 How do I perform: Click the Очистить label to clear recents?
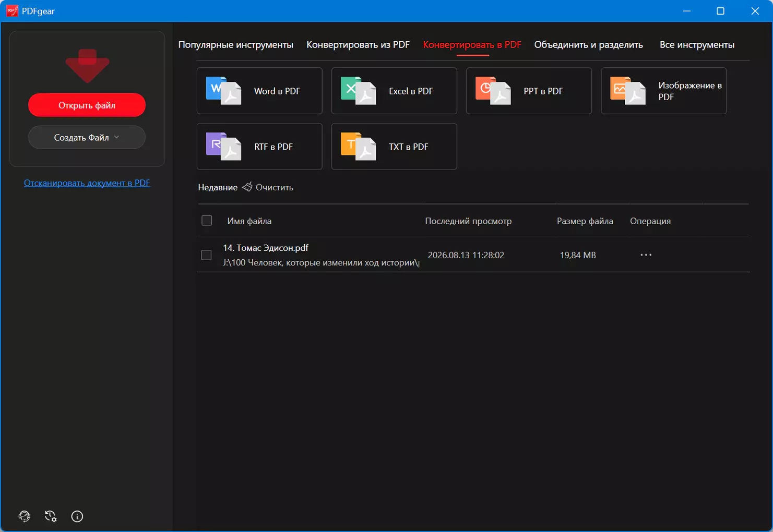coord(275,187)
